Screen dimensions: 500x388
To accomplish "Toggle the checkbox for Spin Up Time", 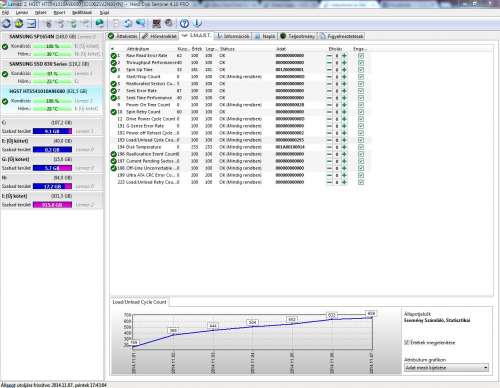I will point(361,70).
